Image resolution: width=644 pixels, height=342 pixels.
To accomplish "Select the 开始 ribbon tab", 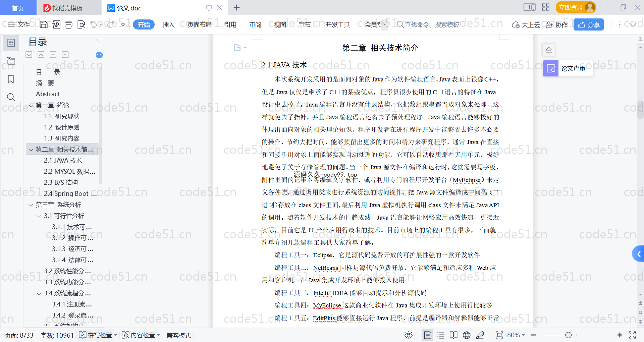I will 144,24.
